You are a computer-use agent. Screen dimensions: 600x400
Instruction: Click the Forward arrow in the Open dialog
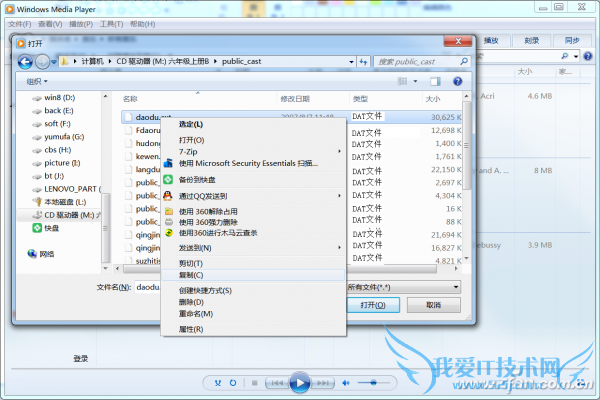[42, 62]
